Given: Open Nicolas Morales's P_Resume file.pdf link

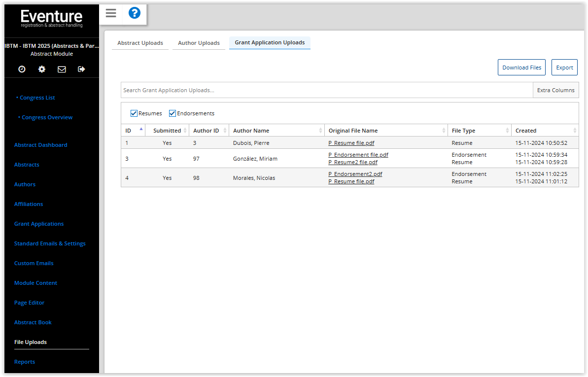Looking at the screenshot, I should click(x=351, y=181).
